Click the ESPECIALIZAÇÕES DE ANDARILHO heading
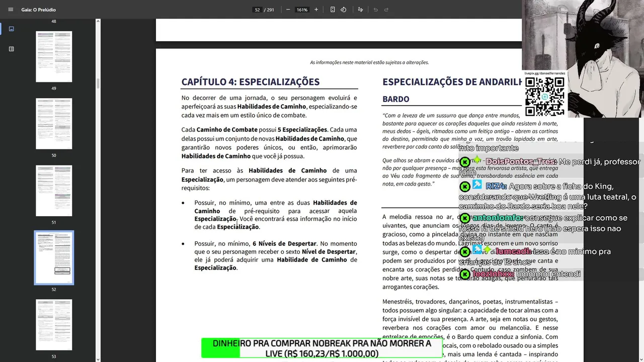 tap(452, 82)
